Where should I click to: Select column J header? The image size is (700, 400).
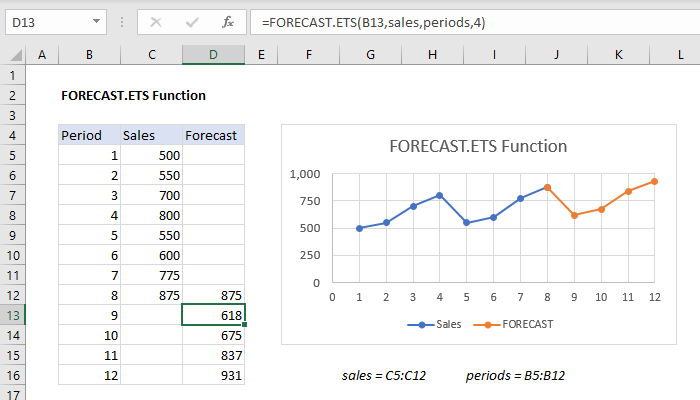click(x=556, y=55)
